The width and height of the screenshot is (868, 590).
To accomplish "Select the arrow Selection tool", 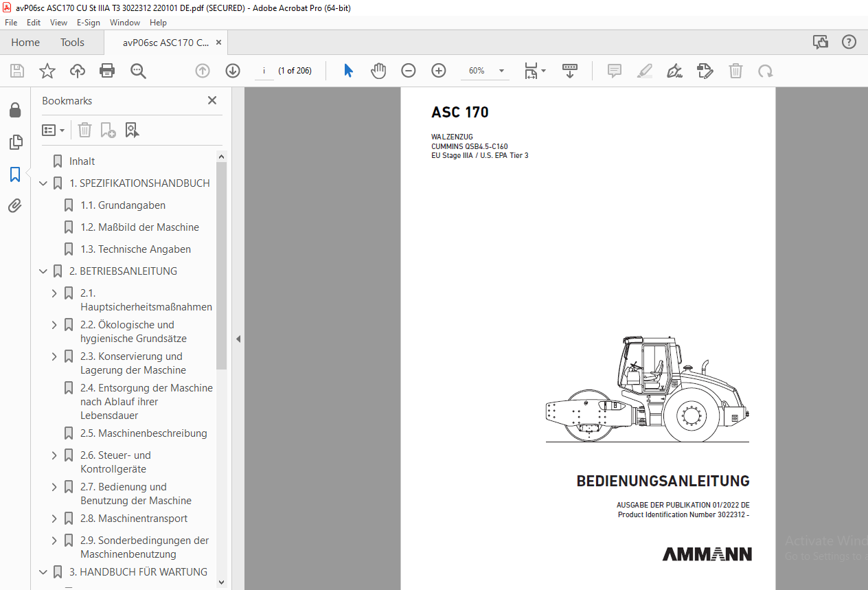I will point(348,71).
